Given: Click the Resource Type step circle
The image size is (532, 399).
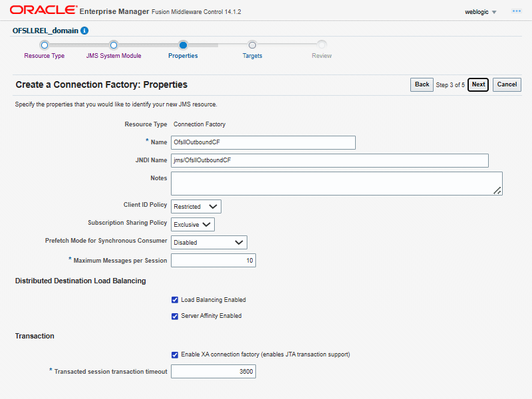Looking at the screenshot, I should [45, 45].
